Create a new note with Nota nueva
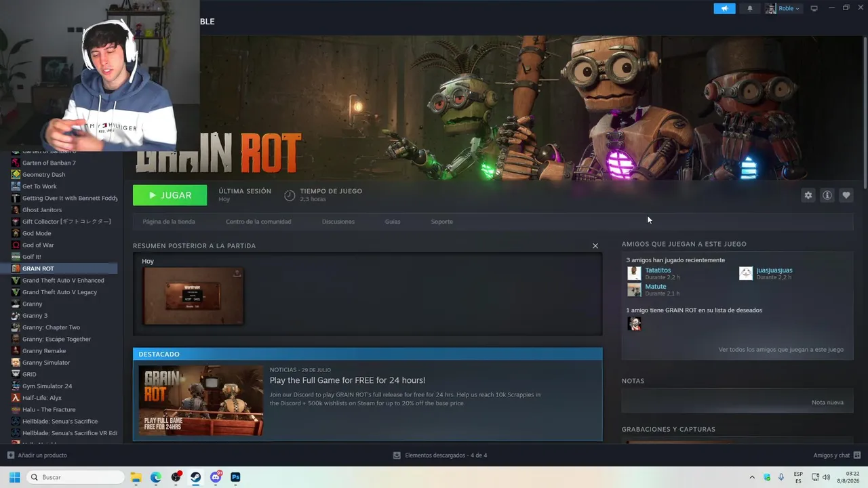Screen dimensions: 868x488 827,403
